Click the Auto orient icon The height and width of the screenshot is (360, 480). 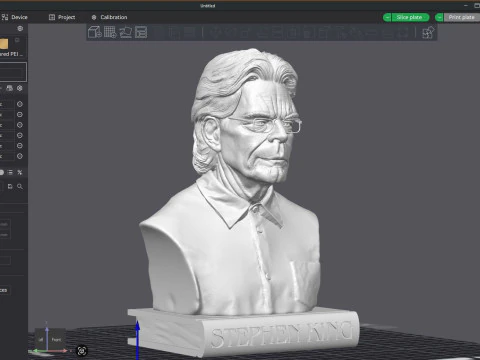click(x=126, y=32)
